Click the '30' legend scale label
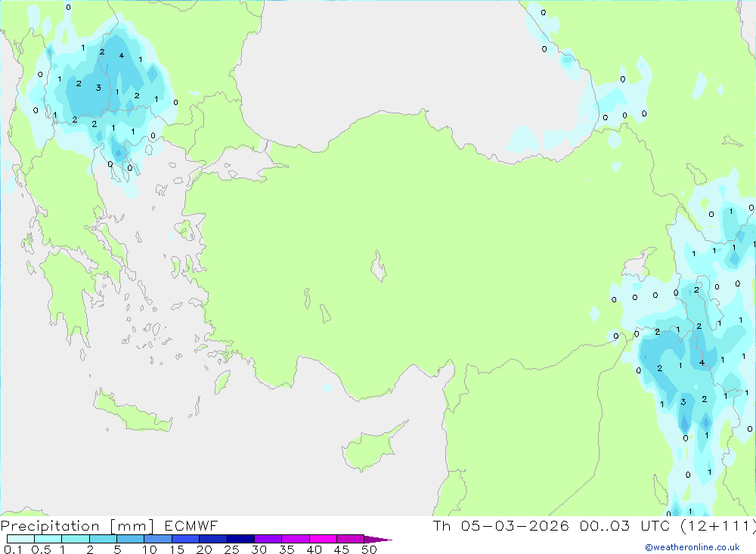The height and width of the screenshot is (554, 756). click(x=259, y=549)
